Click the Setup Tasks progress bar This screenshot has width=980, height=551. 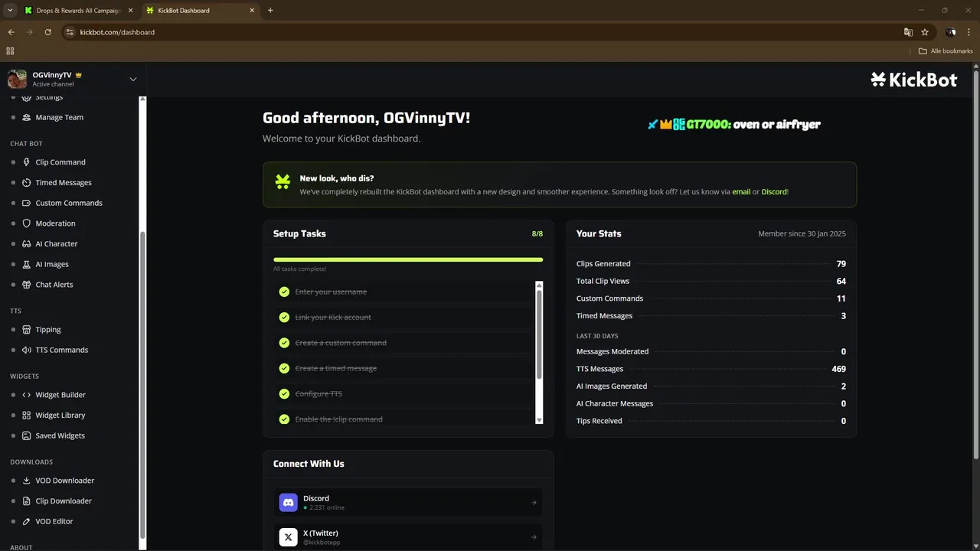coord(408,260)
